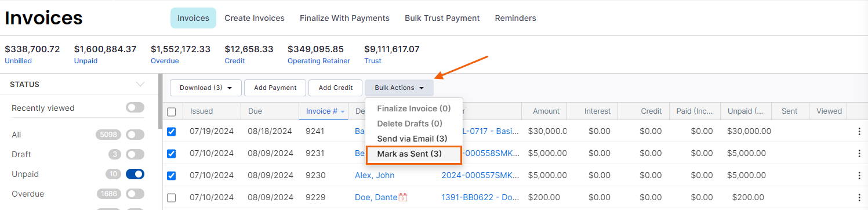Open three-dot menu for invoice 9229
868x210 pixels.
coord(859,198)
